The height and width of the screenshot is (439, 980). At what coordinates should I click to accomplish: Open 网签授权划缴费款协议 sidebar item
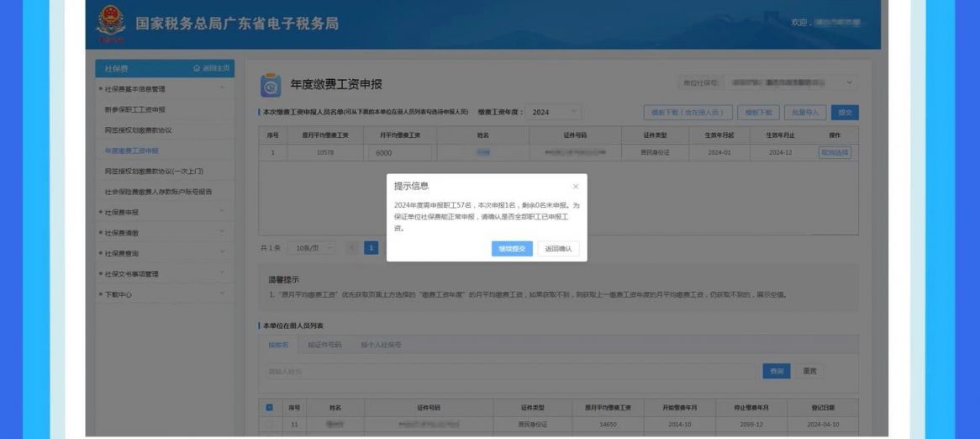click(x=138, y=130)
